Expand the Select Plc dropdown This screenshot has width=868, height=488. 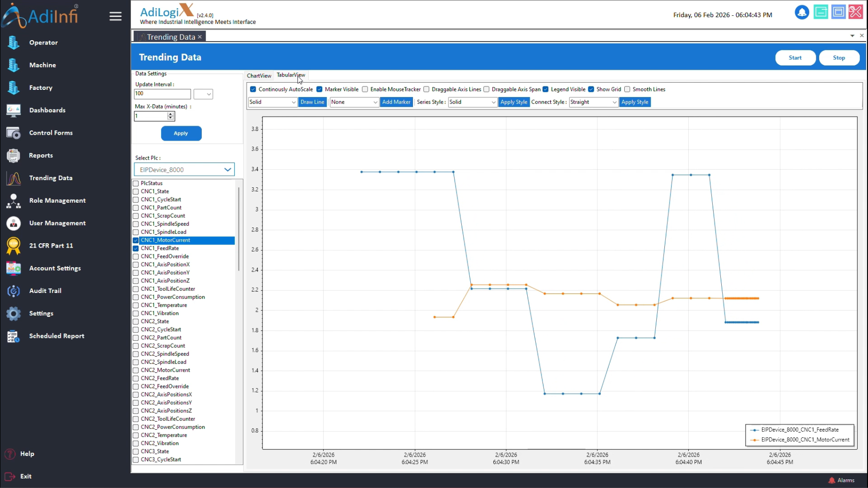click(x=228, y=170)
